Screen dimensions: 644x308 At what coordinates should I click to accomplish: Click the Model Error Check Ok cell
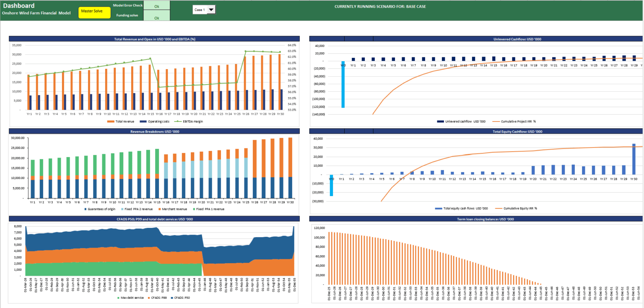coord(156,6)
